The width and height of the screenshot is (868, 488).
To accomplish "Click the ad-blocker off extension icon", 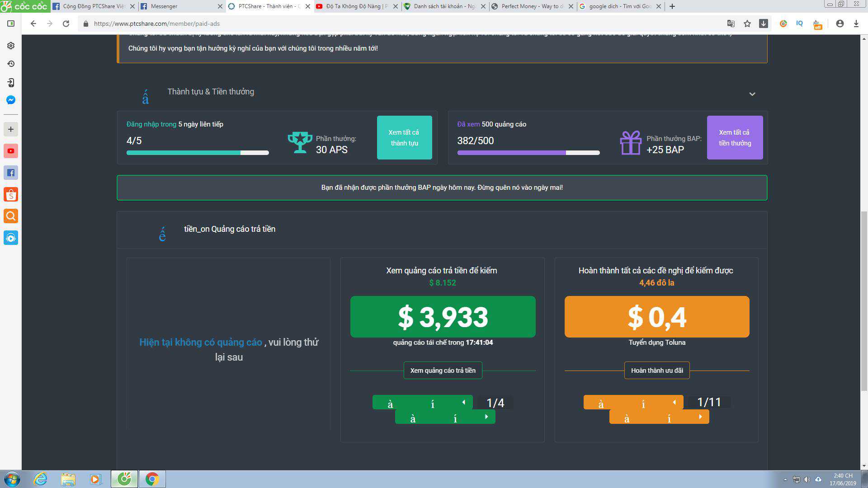I will [x=817, y=24].
